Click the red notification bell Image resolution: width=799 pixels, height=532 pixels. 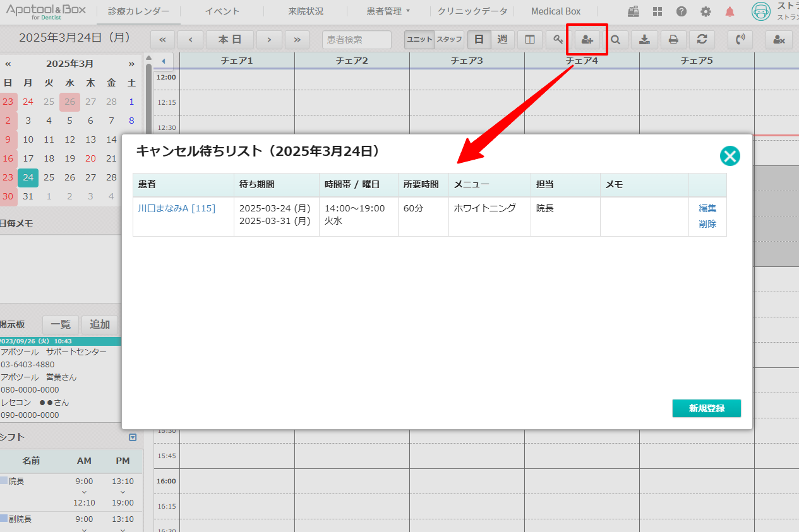coord(730,11)
